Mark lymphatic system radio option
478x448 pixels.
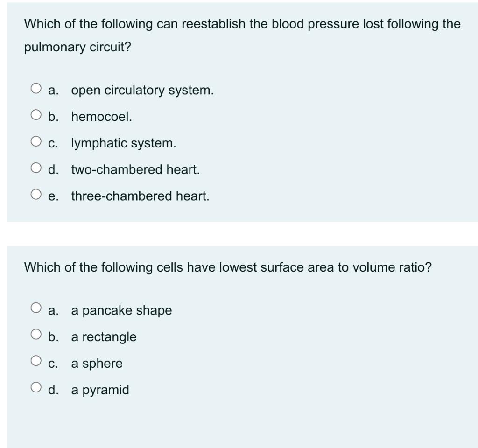[35, 142]
